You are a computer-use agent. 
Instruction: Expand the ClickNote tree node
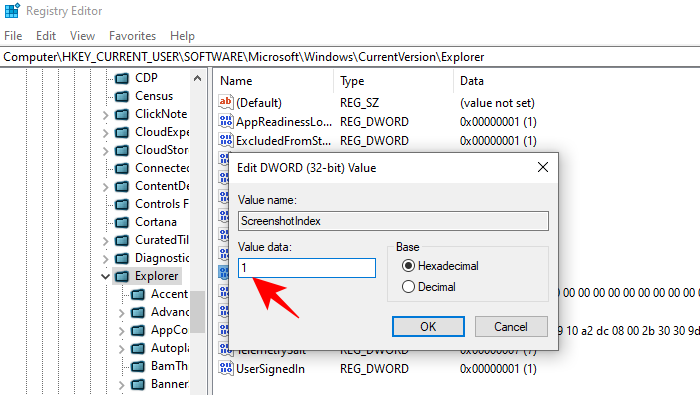[x=105, y=115]
